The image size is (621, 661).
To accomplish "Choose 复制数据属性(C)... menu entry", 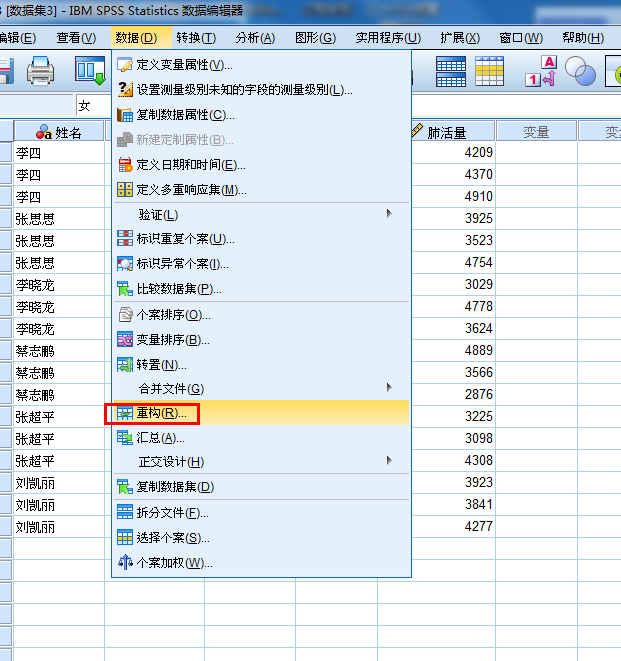I will click(x=261, y=115).
